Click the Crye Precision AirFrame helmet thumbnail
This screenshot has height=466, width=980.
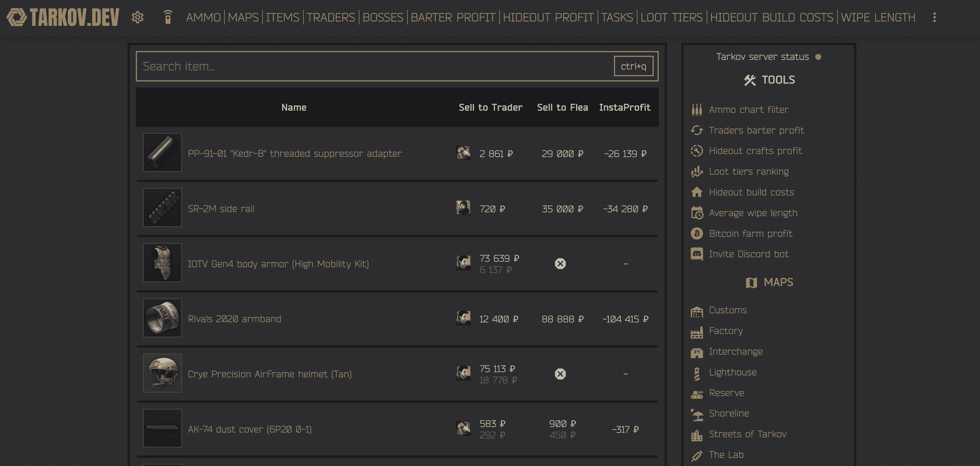[162, 373]
